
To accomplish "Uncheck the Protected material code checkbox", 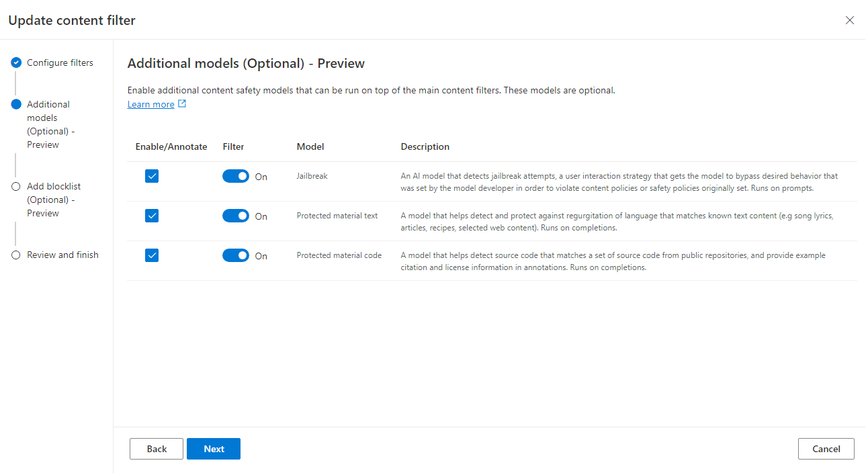I will click(x=152, y=255).
